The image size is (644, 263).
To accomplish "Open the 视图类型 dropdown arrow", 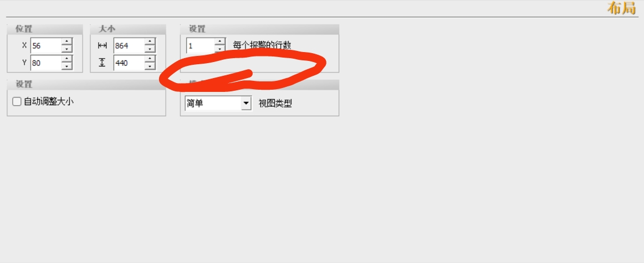I will click(246, 104).
